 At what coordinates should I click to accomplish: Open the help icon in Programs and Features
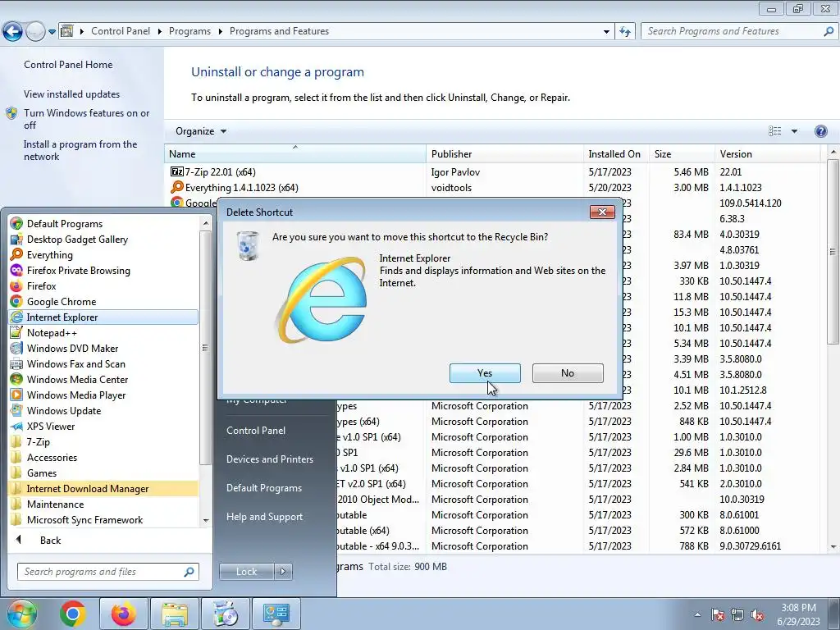point(820,131)
